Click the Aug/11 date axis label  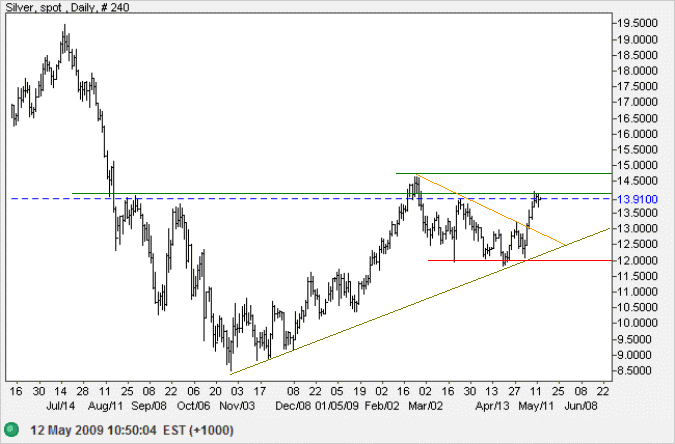tap(105, 406)
